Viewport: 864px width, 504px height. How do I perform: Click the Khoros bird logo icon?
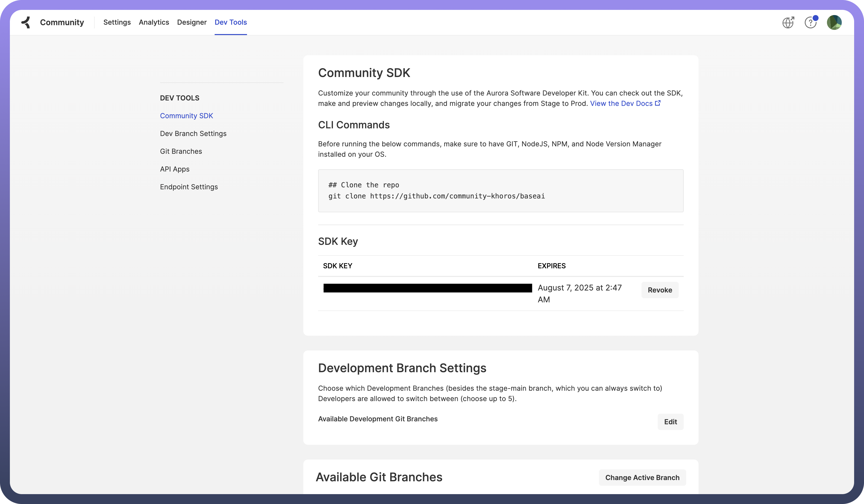[x=26, y=22]
